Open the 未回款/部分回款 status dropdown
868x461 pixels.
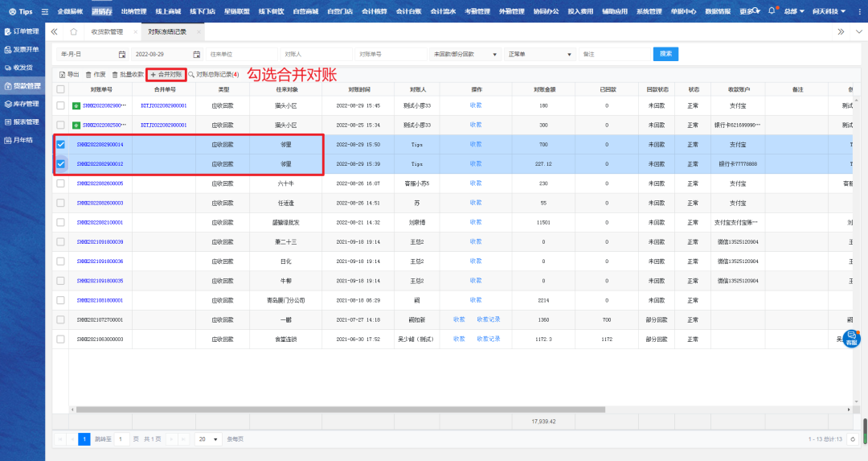465,54
